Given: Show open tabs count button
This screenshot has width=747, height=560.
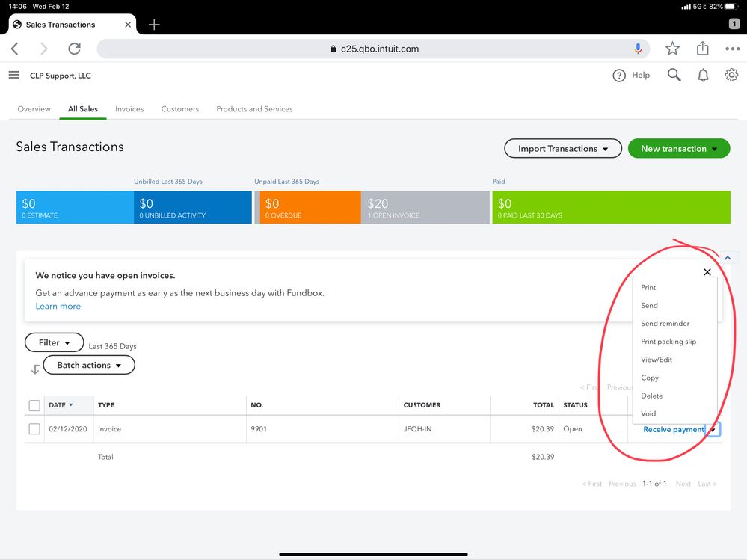Looking at the screenshot, I should pos(734,24).
